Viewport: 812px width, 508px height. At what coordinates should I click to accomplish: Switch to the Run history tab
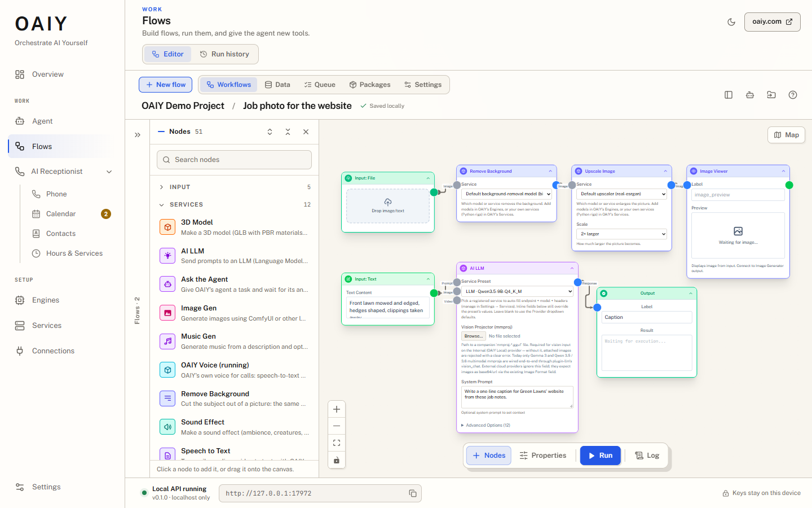click(224, 54)
